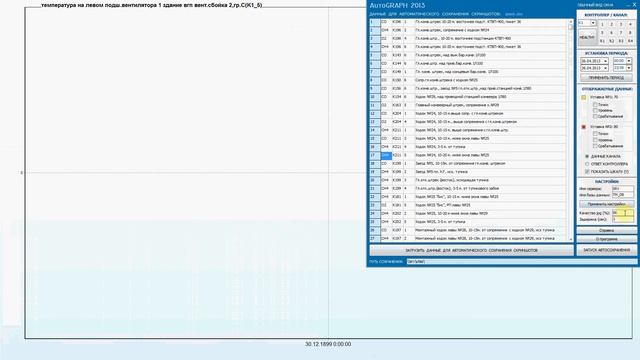
Task: Toggle Срабатывание checkbox under Уставка №2
Action: (x=595, y=146)
